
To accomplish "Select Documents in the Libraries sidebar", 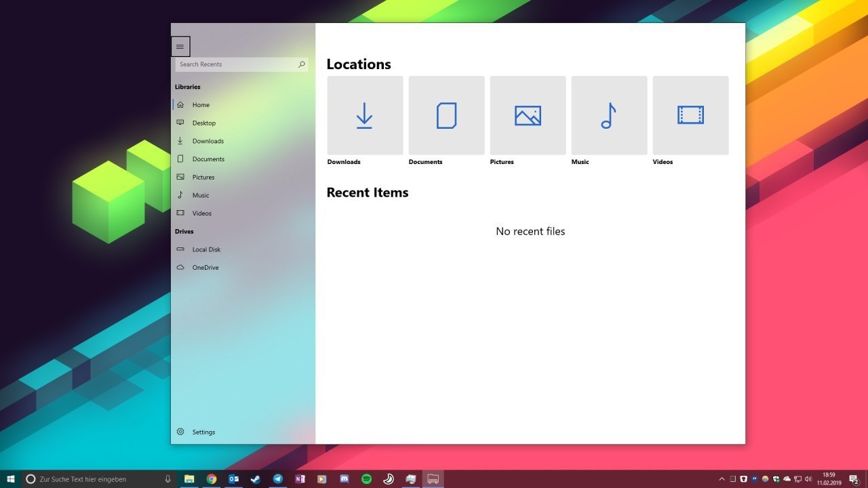I will point(208,159).
